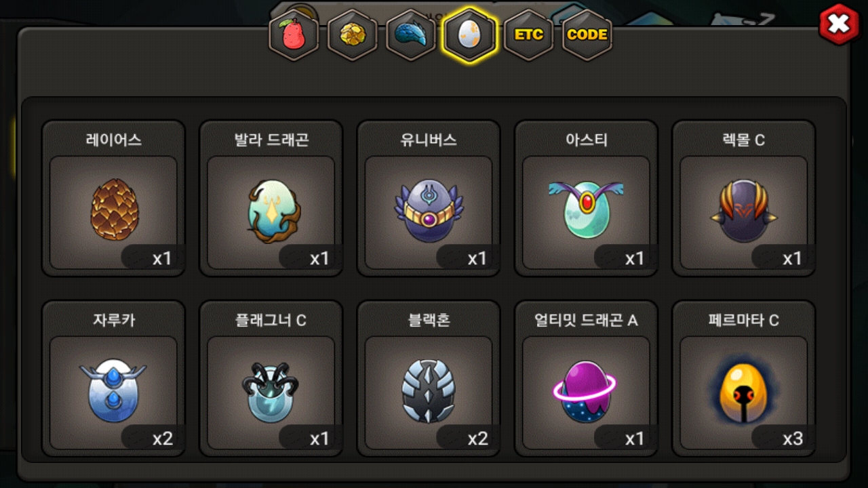Choose the 발라 드래곤 egg icon
868x488 pixels.
click(271, 209)
